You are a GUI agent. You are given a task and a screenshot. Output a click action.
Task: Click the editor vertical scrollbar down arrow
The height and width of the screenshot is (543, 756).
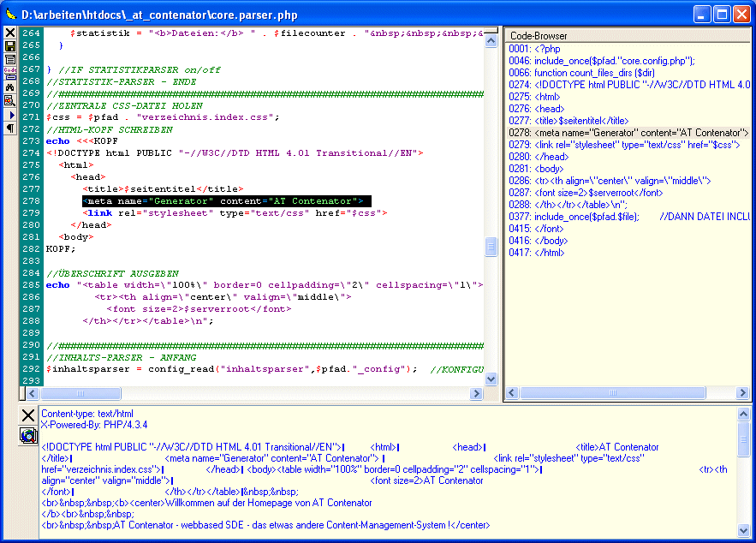tap(491, 379)
